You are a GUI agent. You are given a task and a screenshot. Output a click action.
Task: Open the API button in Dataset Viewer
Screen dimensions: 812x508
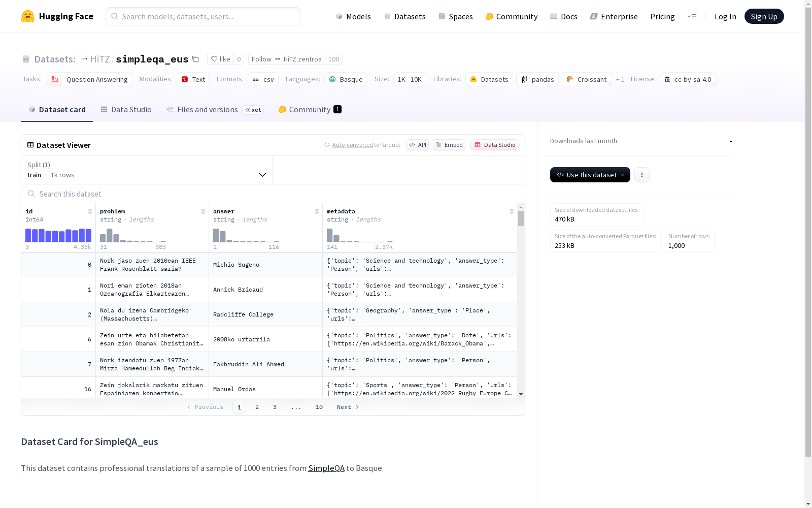pos(418,145)
